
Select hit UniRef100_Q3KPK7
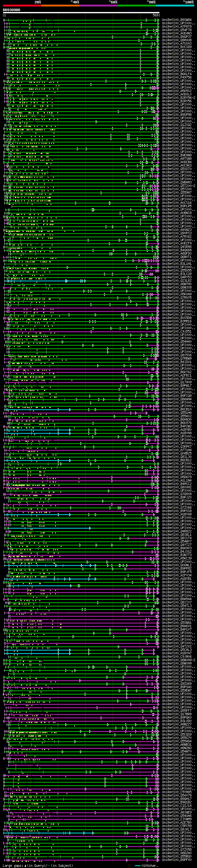pyautogui.click(x=176, y=446)
